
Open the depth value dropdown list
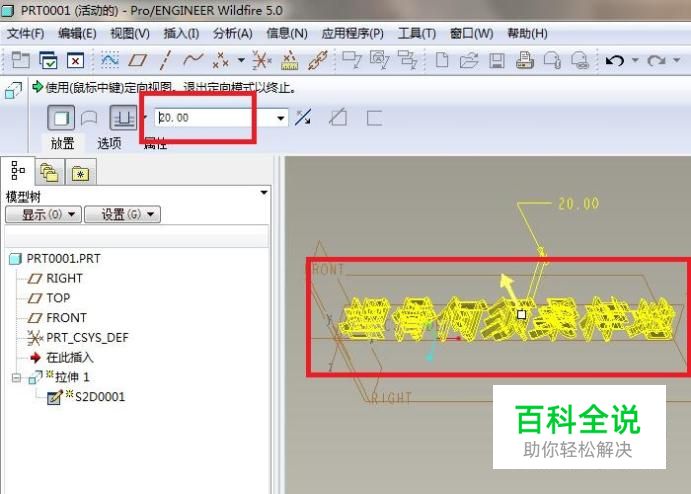click(x=280, y=118)
